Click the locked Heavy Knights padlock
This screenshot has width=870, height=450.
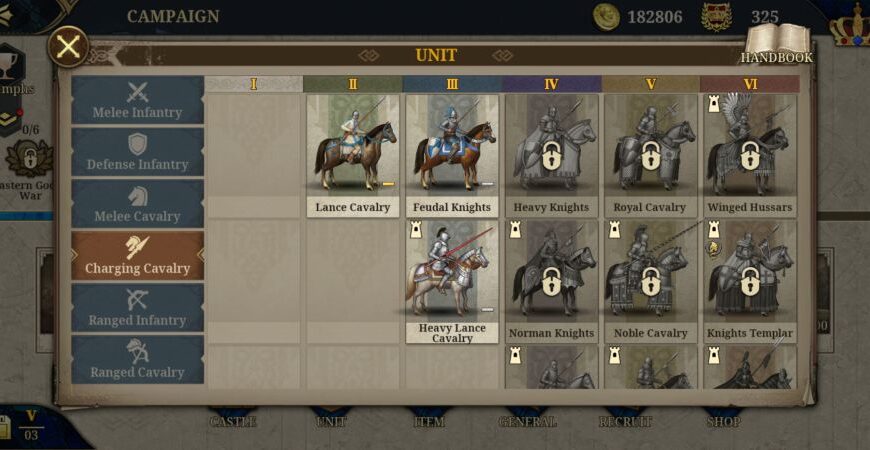pos(551,155)
